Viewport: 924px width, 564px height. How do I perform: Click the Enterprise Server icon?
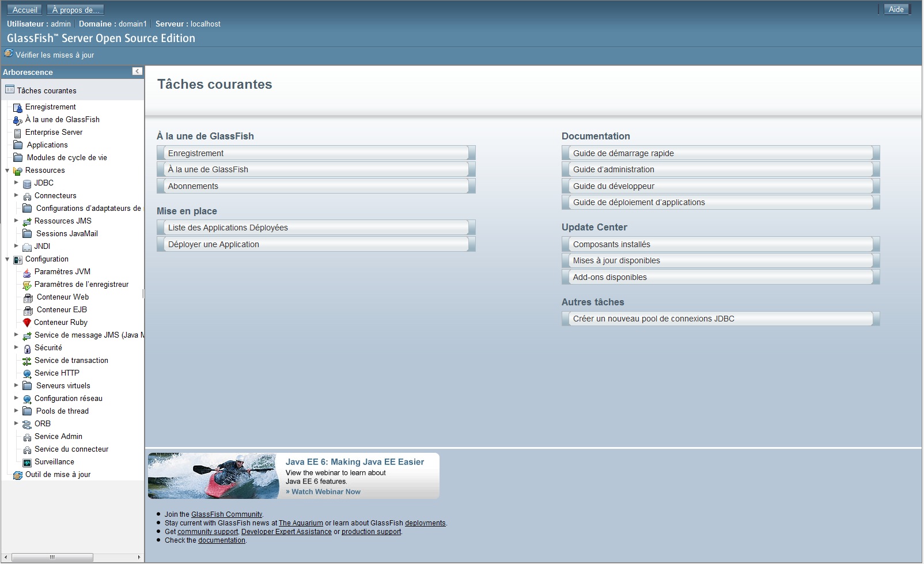18,133
